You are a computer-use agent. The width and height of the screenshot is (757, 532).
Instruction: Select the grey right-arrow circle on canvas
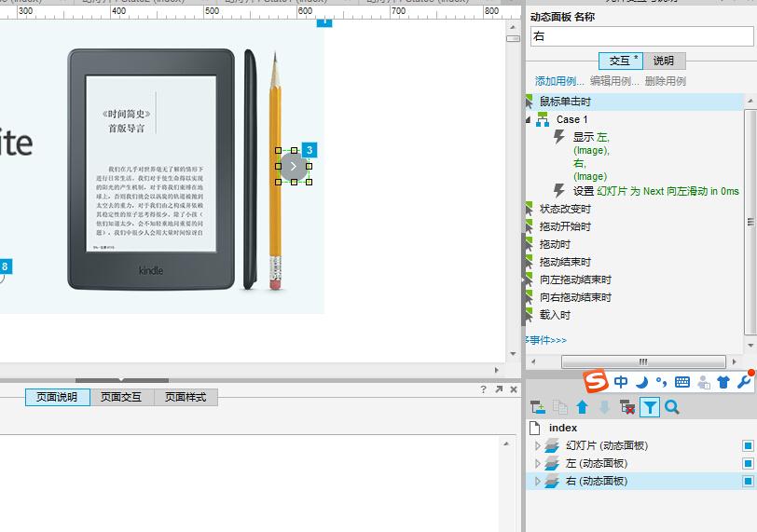pos(294,167)
